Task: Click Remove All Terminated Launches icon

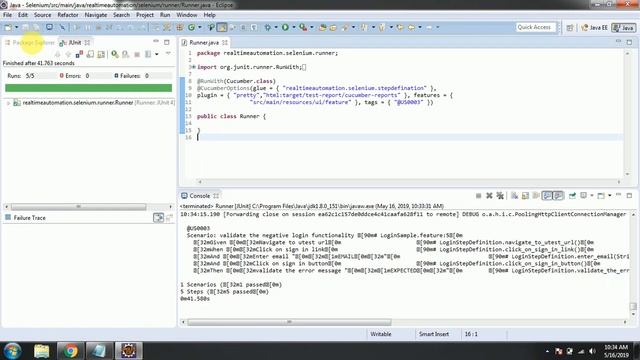Action: coord(500,196)
